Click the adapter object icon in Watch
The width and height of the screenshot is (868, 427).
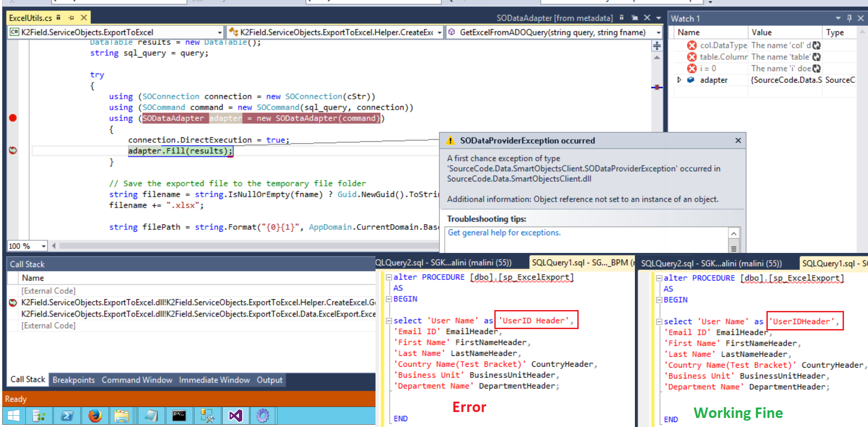[x=691, y=80]
